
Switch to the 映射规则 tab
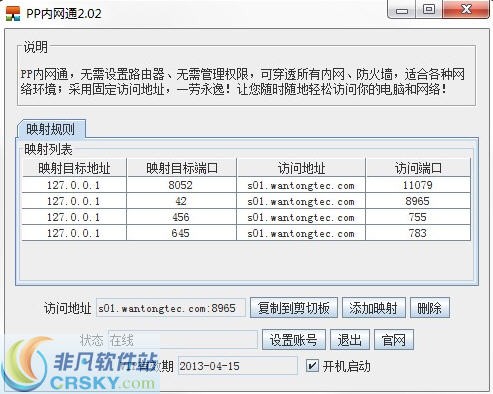coord(51,129)
